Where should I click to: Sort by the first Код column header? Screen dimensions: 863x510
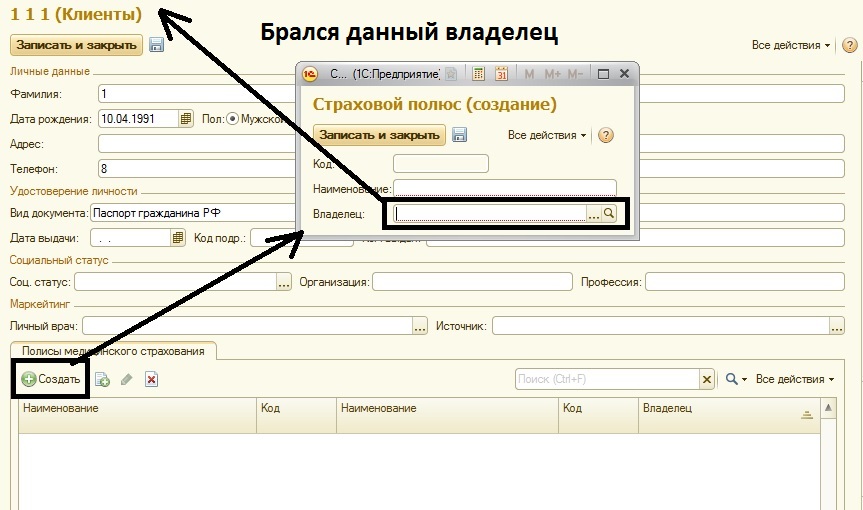click(x=297, y=415)
